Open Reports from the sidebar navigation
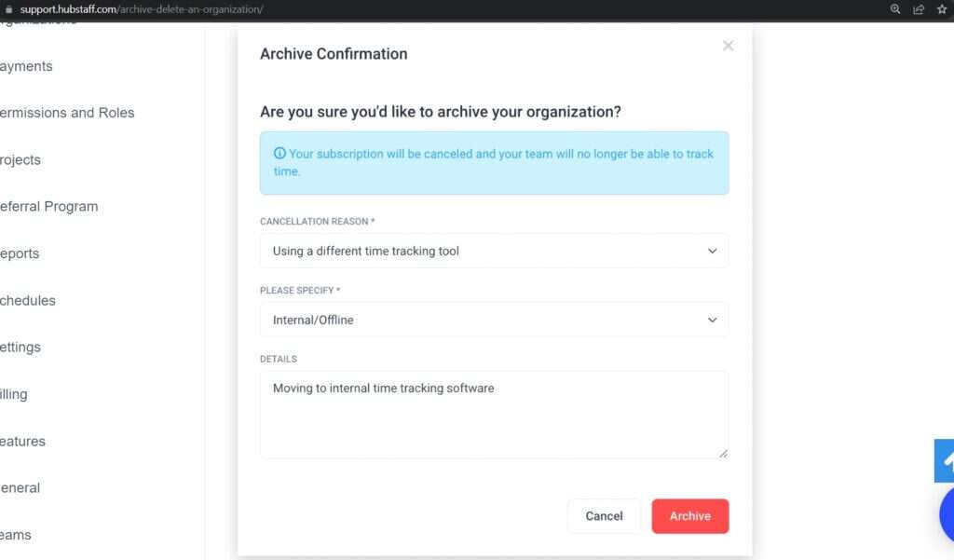The image size is (954, 560). pos(20,253)
